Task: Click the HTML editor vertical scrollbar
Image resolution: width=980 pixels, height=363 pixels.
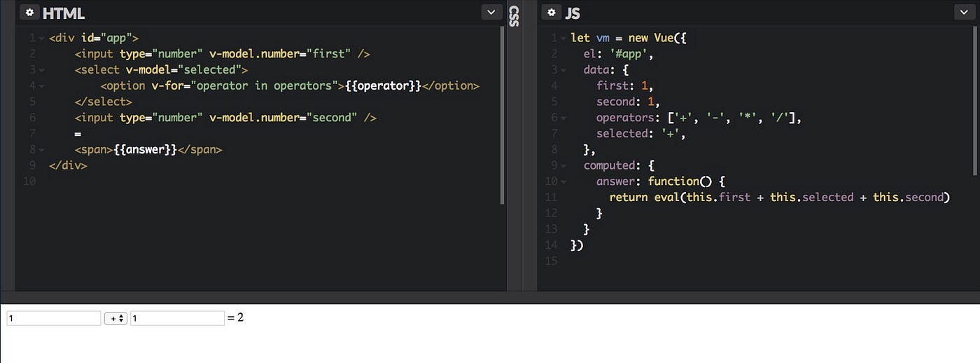Action: click(503, 116)
